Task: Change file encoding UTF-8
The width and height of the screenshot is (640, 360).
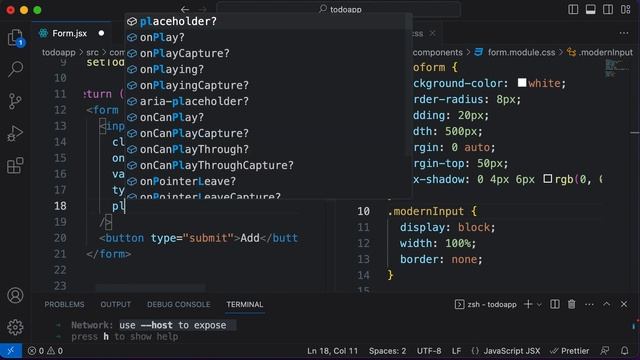Action: point(429,351)
